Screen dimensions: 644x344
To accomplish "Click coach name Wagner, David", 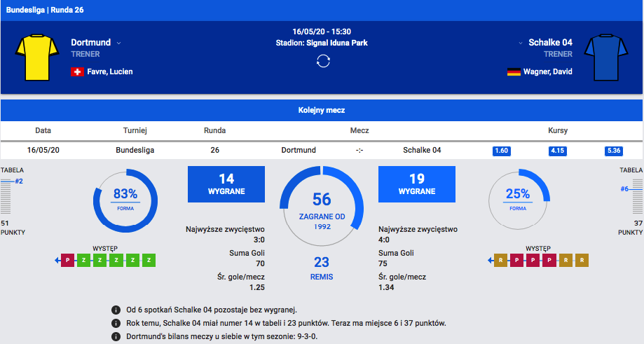I will coord(547,71).
